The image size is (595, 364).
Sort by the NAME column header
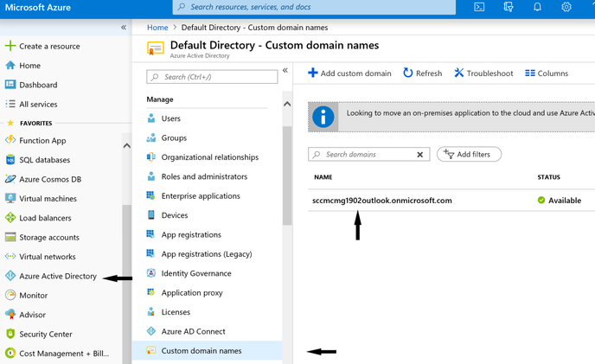(x=323, y=177)
